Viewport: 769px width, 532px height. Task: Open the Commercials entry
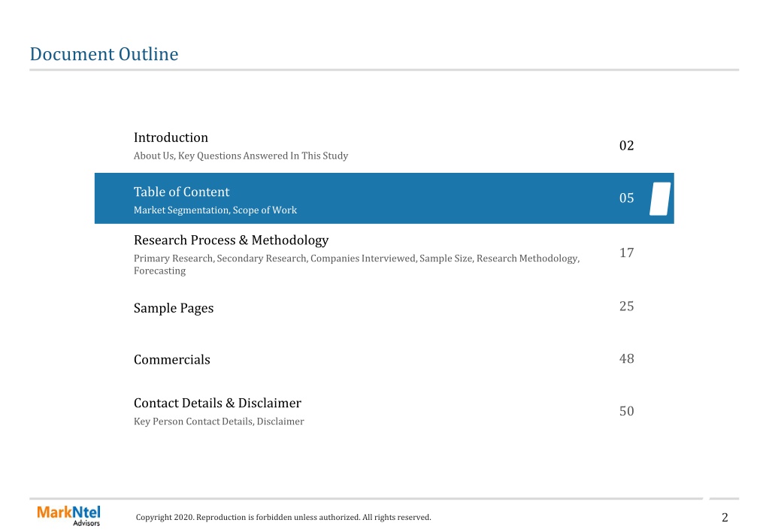[171, 359]
